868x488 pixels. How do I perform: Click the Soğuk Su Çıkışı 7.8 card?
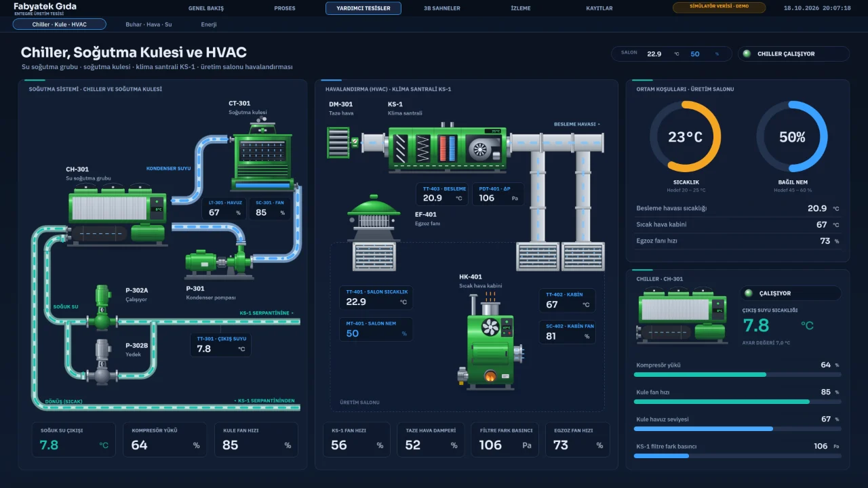pyautogui.click(x=74, y=439)
